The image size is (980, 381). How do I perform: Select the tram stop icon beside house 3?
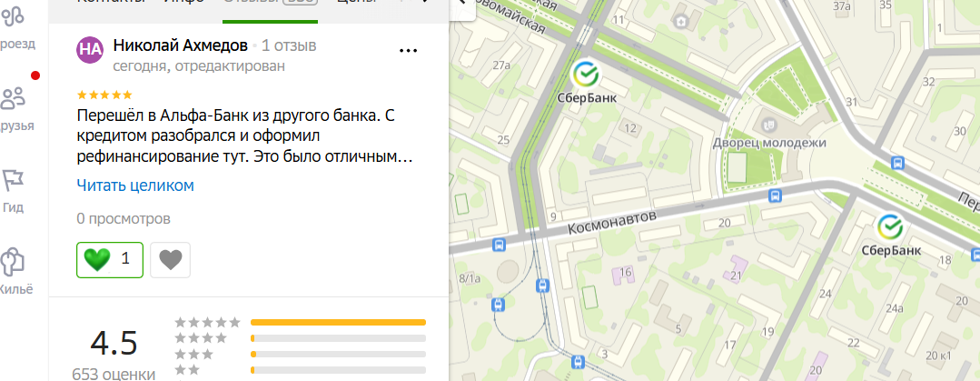[x=579, y=362]
